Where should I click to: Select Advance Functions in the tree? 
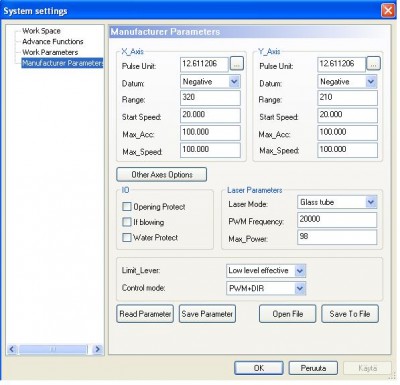pos(53,41)
